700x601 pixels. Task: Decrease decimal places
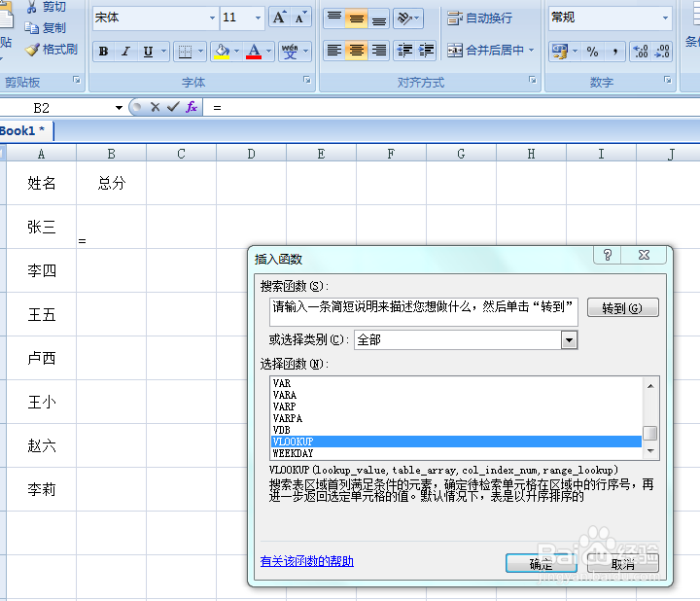(662, 52)
